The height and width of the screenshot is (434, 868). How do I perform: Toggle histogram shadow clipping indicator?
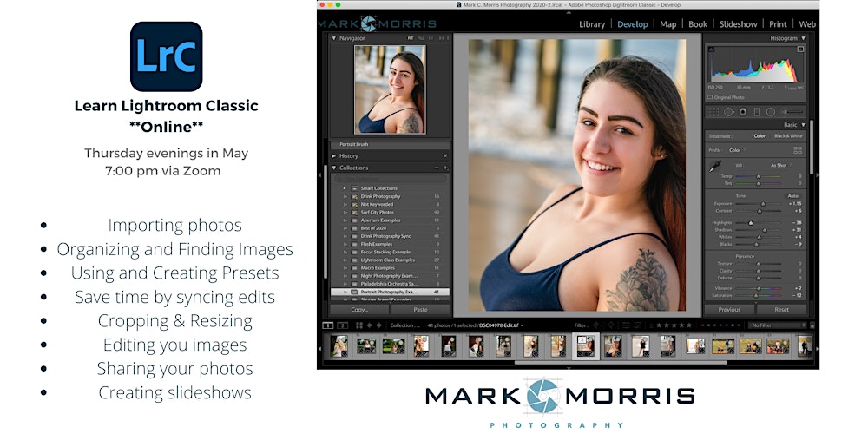[712, 49]
